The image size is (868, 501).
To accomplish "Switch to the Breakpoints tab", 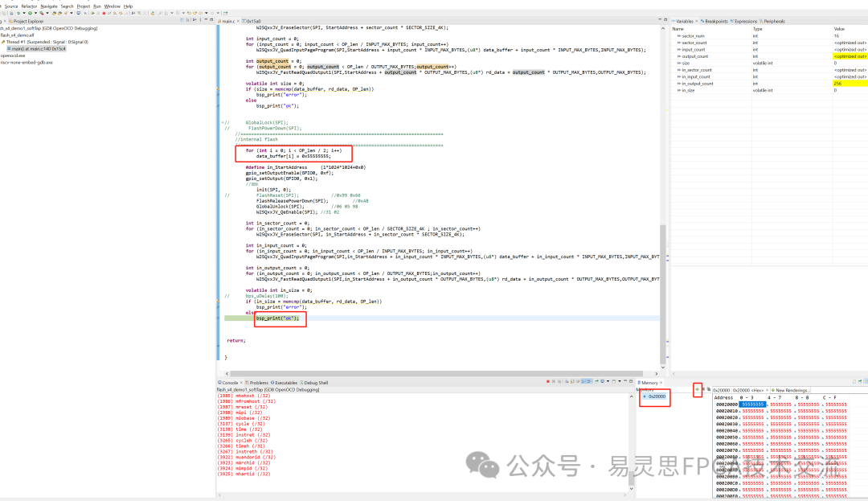I will point(714,21).
